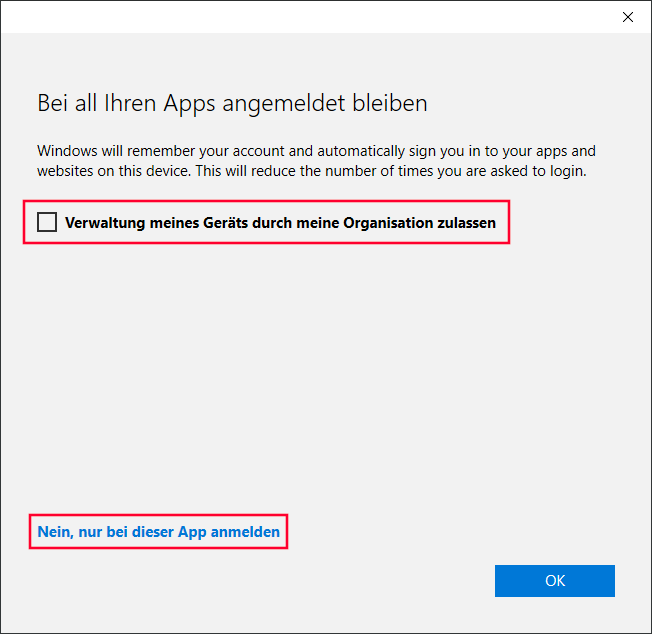This screenshot has width=652, height=634.
Task: Click the empty title bar of the dialog
Action: point(300,17)
